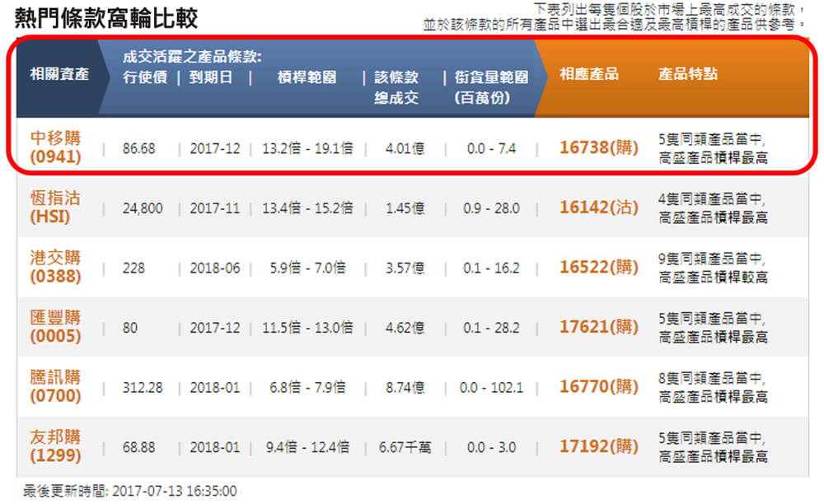Select strike price 312.28
The height and width of the screenshot is (504, 824).
pos(143,388)
